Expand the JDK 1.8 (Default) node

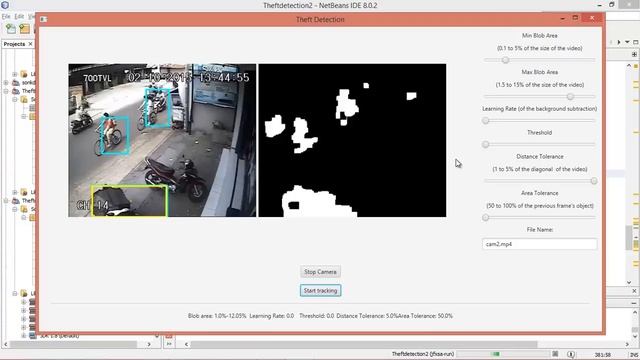[24, 336]
